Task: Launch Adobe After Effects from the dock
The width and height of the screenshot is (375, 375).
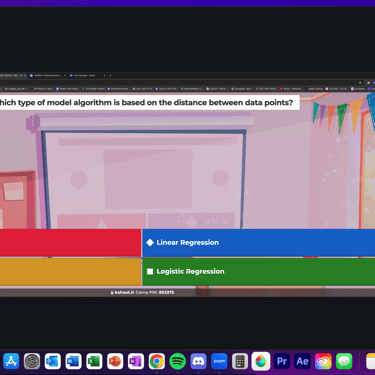Action: (302, 361)
